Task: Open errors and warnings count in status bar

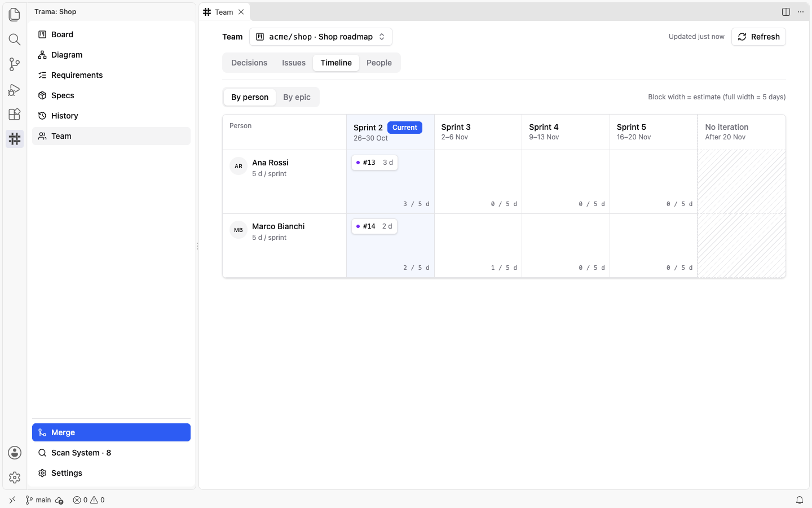Action: [x=89, y=500]
